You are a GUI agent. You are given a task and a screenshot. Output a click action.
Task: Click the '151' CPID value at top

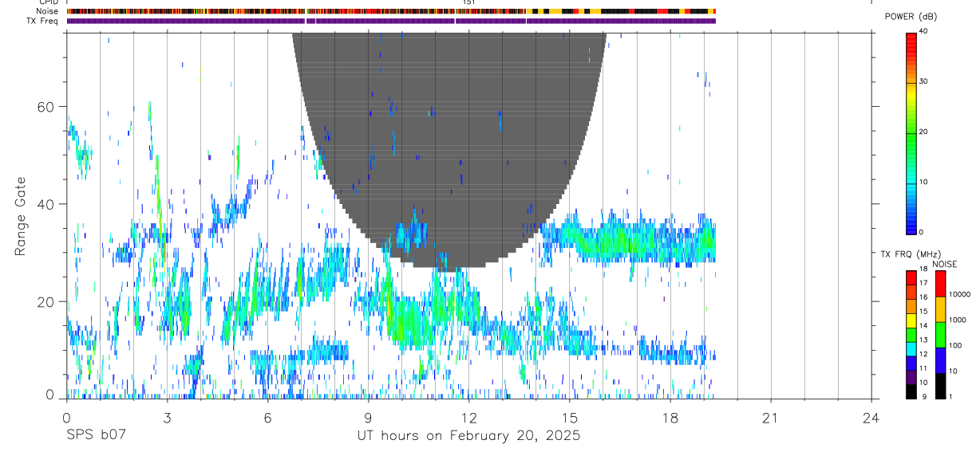click(x=469, y=2)
